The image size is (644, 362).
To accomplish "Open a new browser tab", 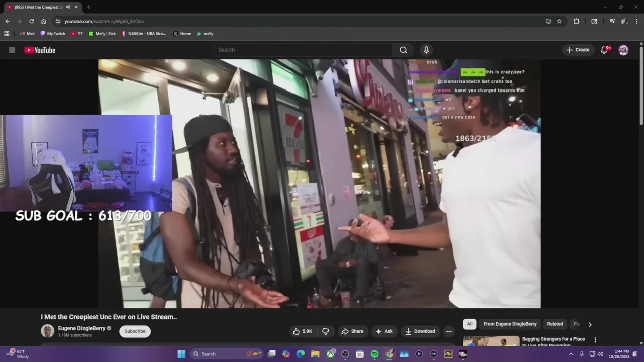I will (89, 7).
